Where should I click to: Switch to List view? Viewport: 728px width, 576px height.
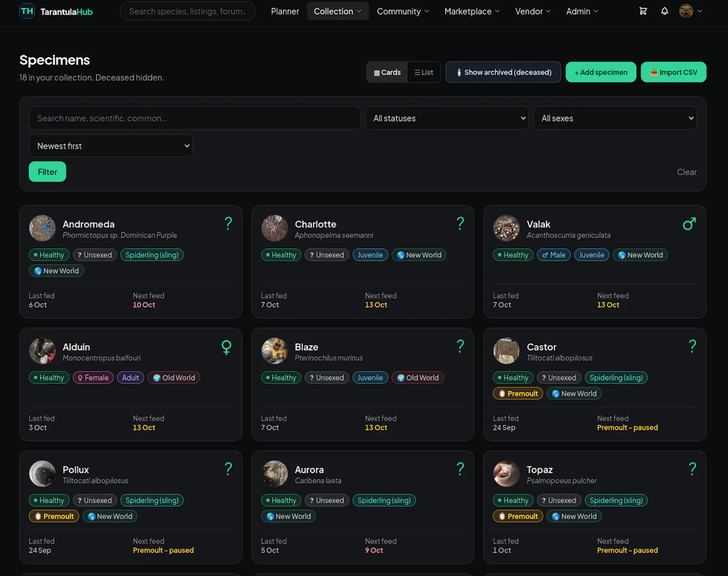pos(424,72)
